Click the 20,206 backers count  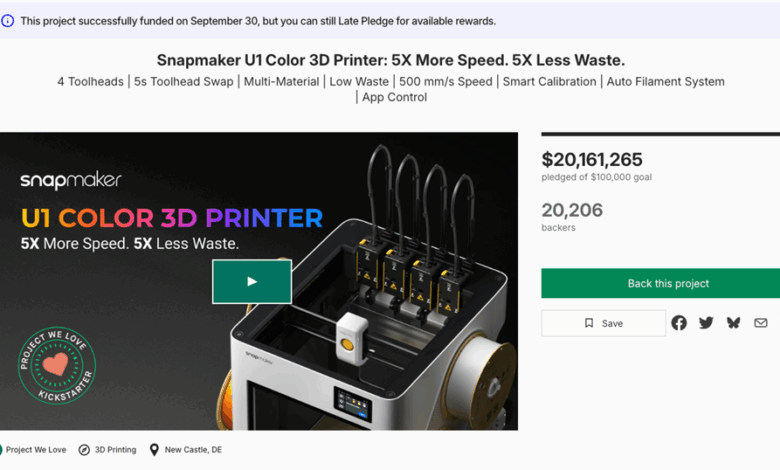572,210
